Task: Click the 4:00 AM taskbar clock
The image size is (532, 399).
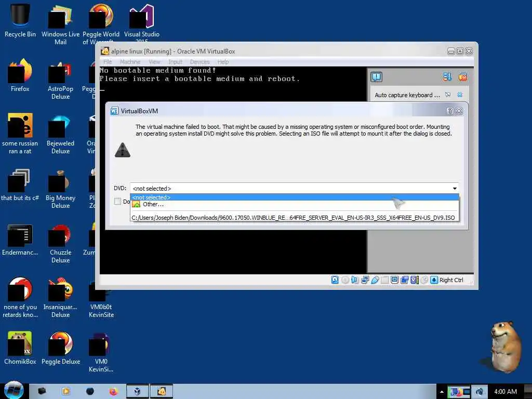Action: click(505, 392)
